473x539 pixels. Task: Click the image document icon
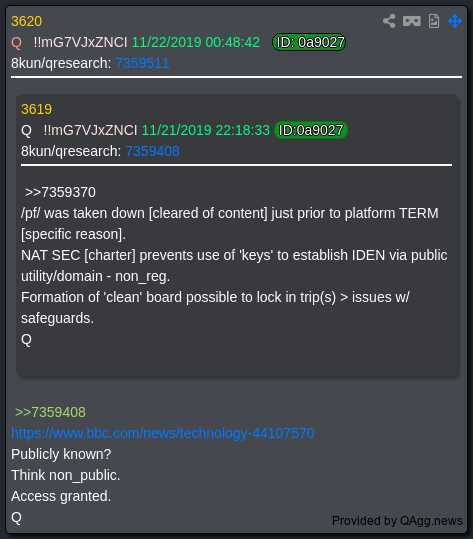434,21
